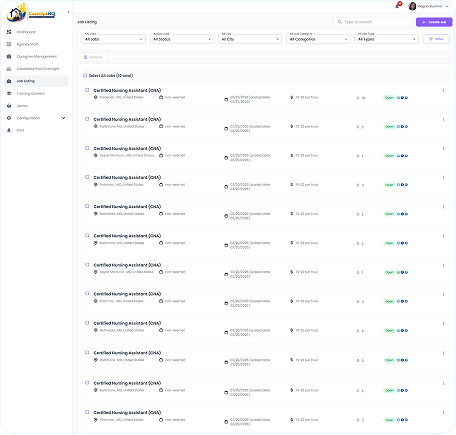Expand the Configuration submenu chevron
The image size is (456, 435).
click(x=64, y=118)
